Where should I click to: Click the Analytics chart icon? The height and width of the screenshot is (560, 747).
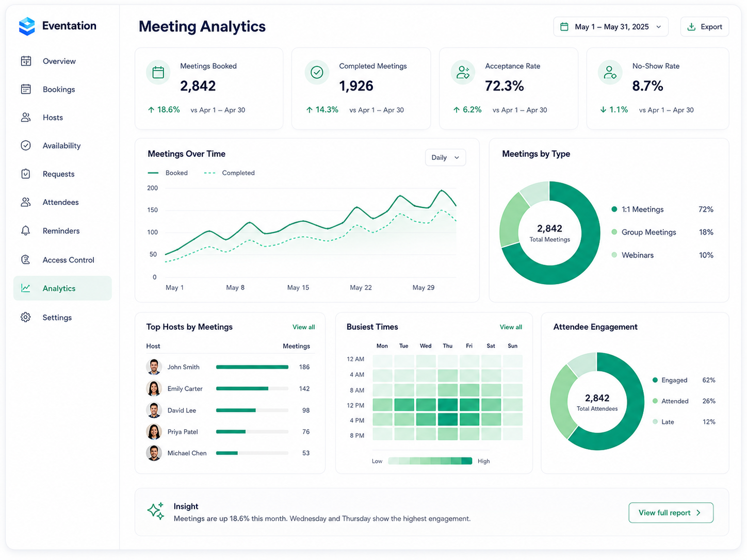[26, 288]
